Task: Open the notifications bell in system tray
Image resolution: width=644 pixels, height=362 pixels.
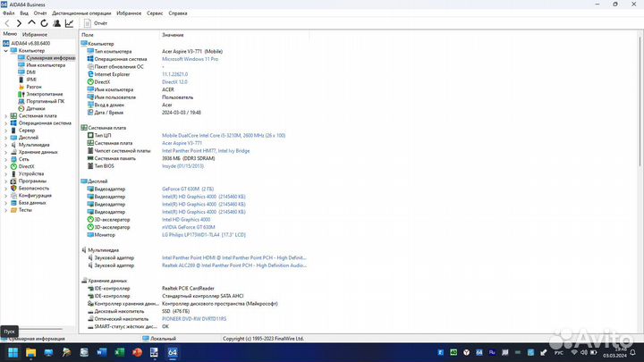Action: (633, 352)
